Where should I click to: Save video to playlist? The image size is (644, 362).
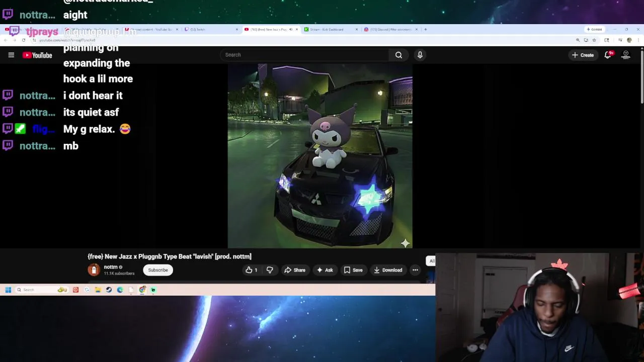353,270
